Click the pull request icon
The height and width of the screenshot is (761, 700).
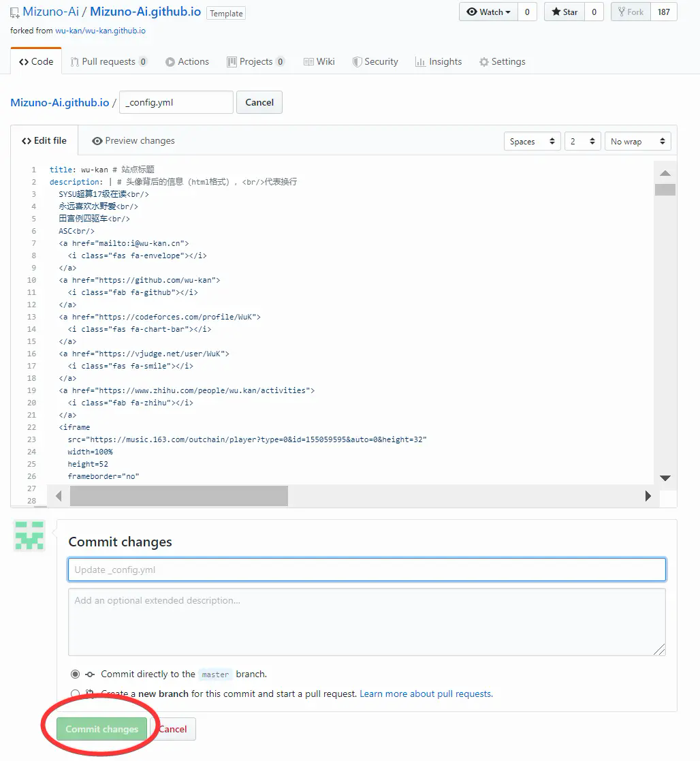(x=74, y=62)
